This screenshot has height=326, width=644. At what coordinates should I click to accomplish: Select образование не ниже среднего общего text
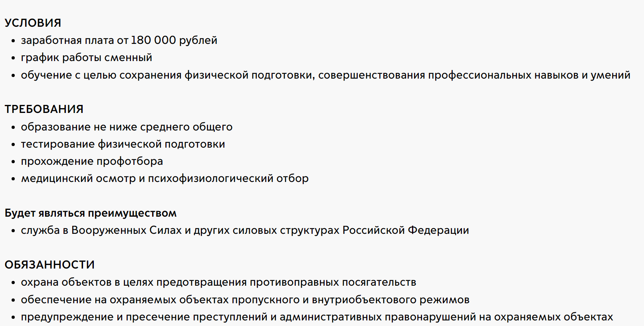tap(127, 127)
